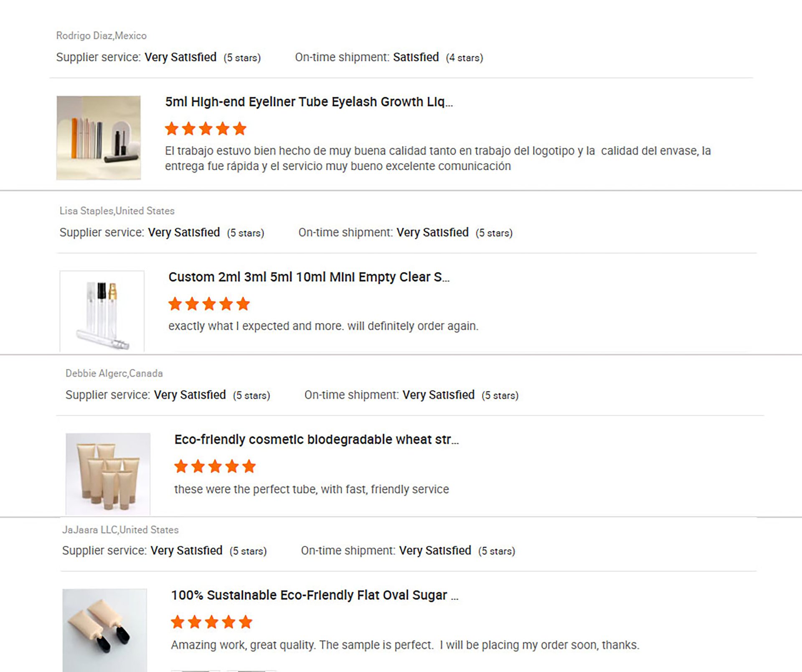Open 'Eco-friendly cosmetic biodegradable wheat' product link
The image size is (802, 672).
pos(316,440)
